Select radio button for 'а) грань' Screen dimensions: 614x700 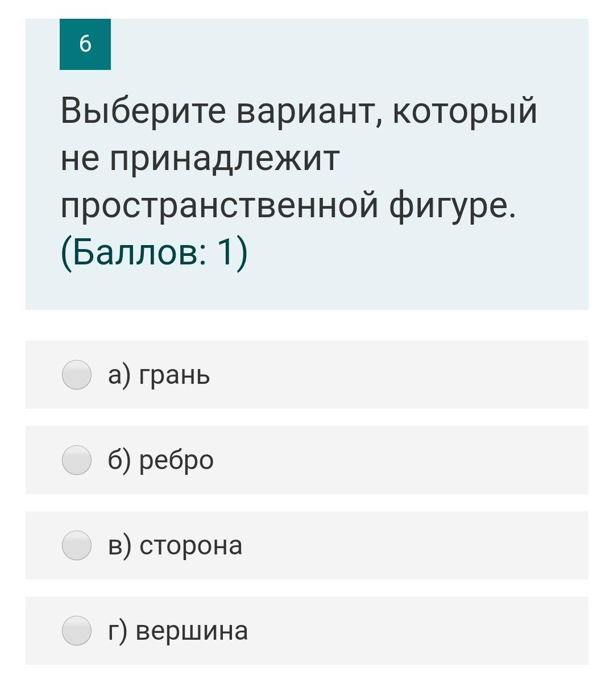pyautogui.click(x=76, y=375)
